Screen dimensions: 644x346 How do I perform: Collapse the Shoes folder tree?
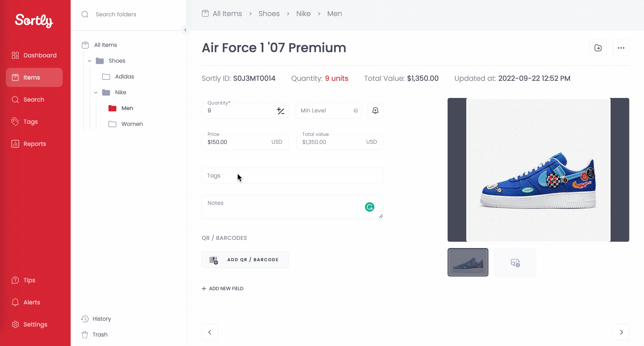pos(90,61)
